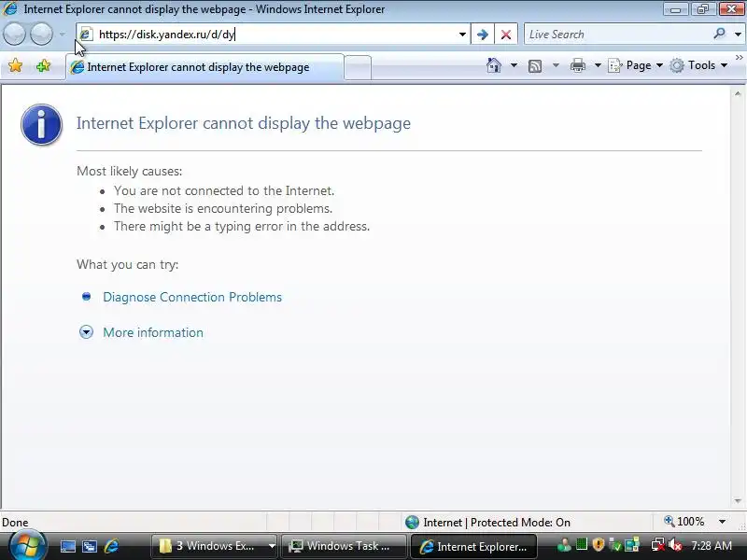747x560 pixels.
Task: Click the Live Search box
Action: pos(617,35)
